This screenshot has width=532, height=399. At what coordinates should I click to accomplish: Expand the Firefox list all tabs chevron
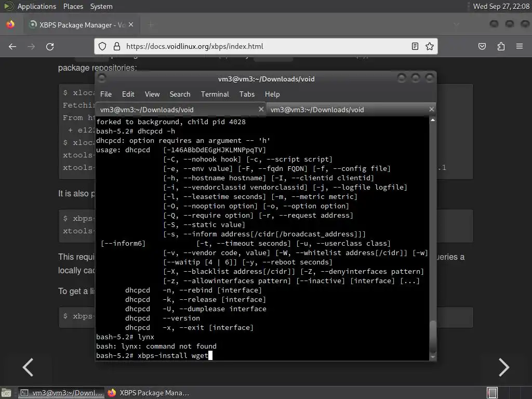click(457, 24)
